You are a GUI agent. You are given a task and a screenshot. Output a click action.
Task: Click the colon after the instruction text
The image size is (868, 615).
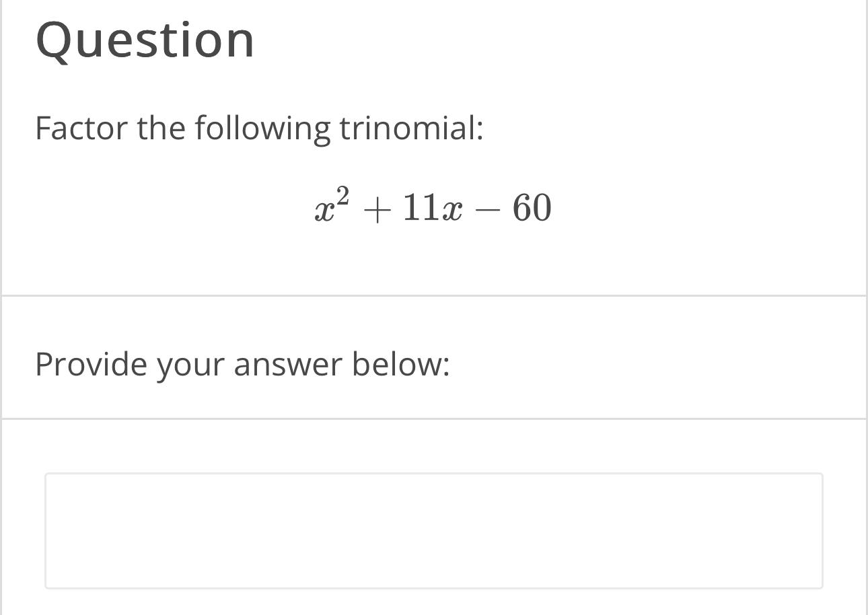[479, 128]
